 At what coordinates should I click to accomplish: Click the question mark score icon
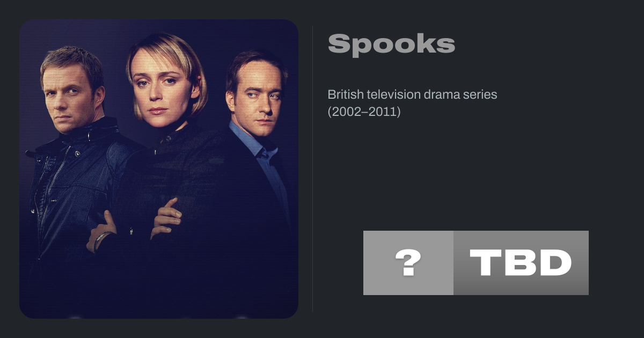408,263
